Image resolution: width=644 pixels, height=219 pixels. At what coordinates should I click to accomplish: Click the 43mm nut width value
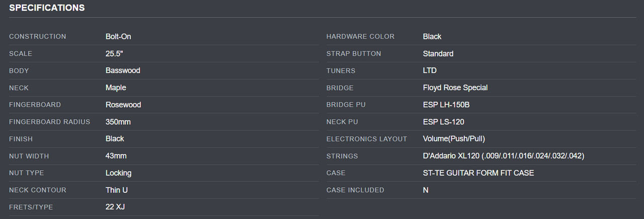point(116,156)
